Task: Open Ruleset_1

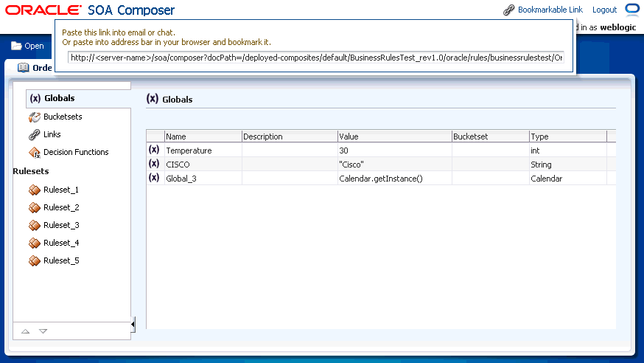Action: coord(60,190)
